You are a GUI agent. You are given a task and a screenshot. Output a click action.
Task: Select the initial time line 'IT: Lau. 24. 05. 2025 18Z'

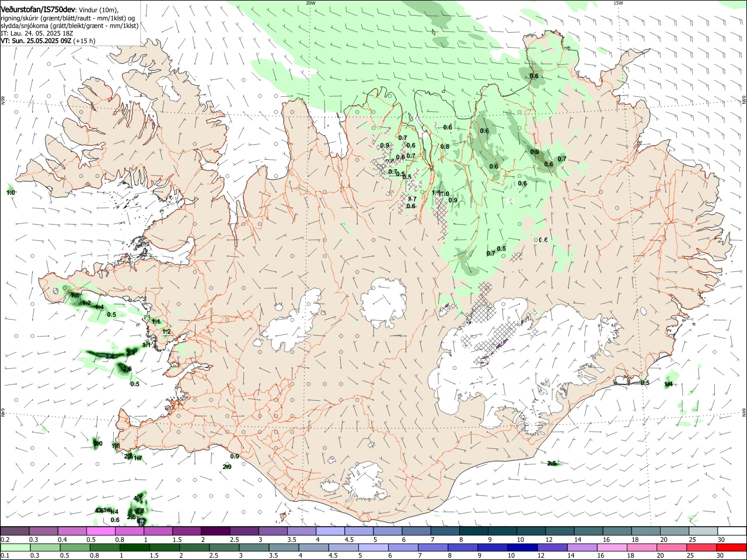tap(37, 34)
